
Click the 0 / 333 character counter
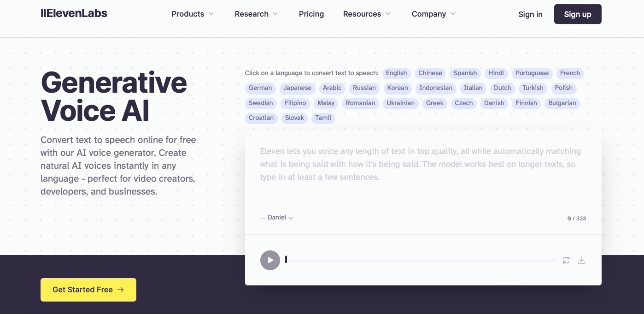(x=577, y=219)
